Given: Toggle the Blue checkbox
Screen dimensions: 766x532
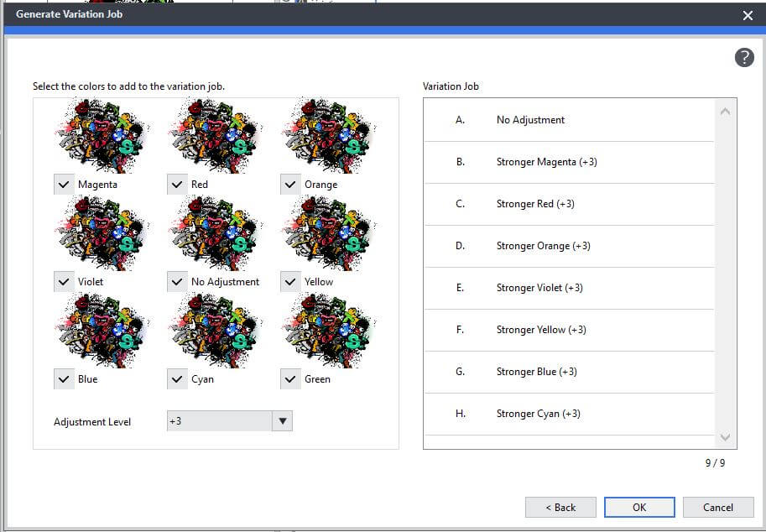Looking at the screenshot, I should click(x=64, y=379).
